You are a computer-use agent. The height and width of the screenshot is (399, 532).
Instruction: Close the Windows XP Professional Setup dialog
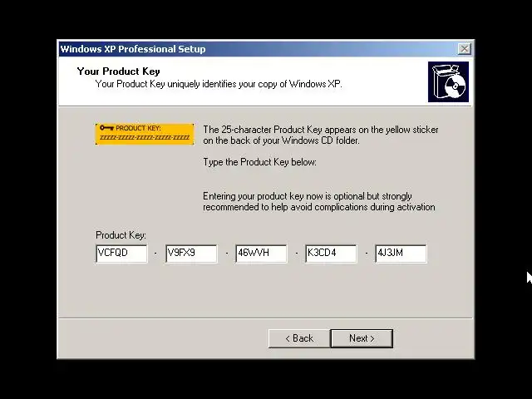coord(464,49)
